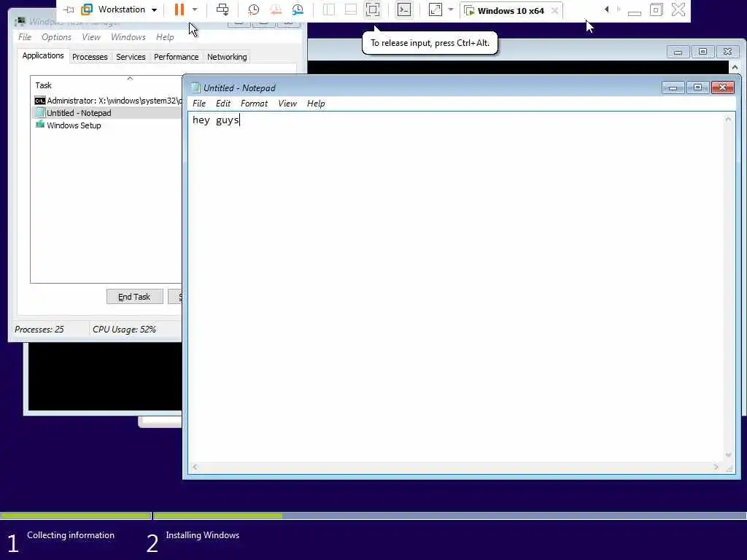
Task: Click Notepad's vertical scrollbar down arrow
Action: tap(728, 455)
